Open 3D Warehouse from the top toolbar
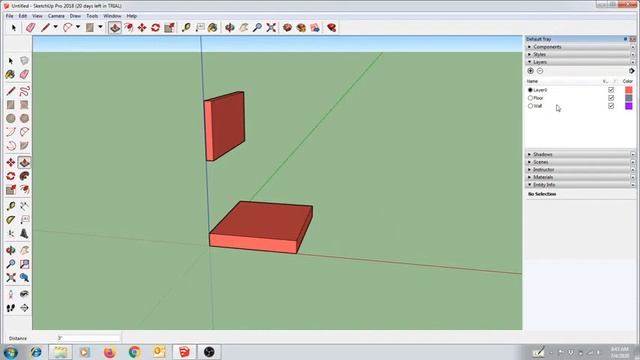The width and height of the screenshot is (640, 360). (x=287, y=27)
